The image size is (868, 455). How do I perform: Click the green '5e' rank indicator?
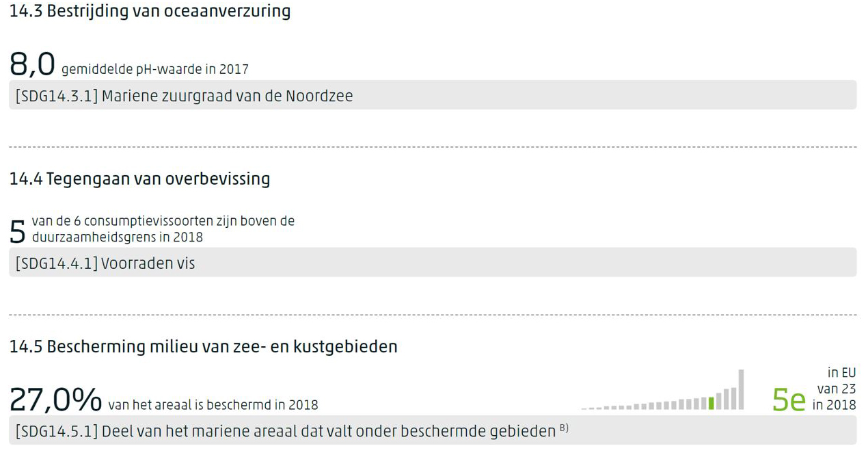tap(789, 400)
